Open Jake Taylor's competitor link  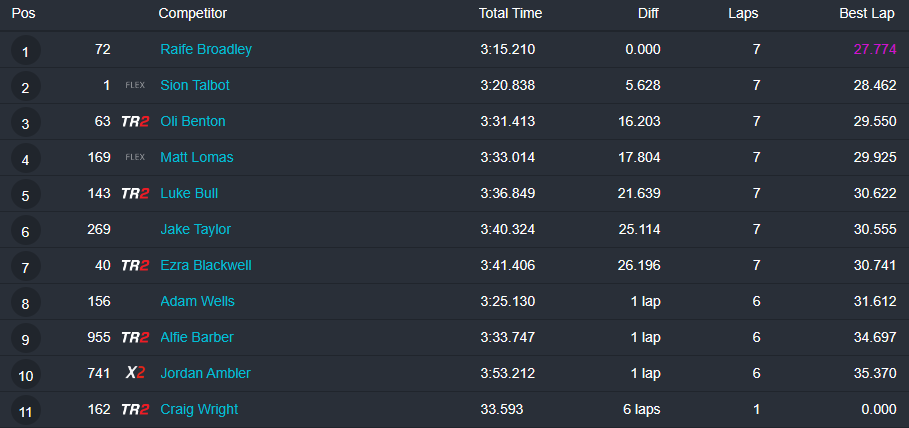coord(195,229)
